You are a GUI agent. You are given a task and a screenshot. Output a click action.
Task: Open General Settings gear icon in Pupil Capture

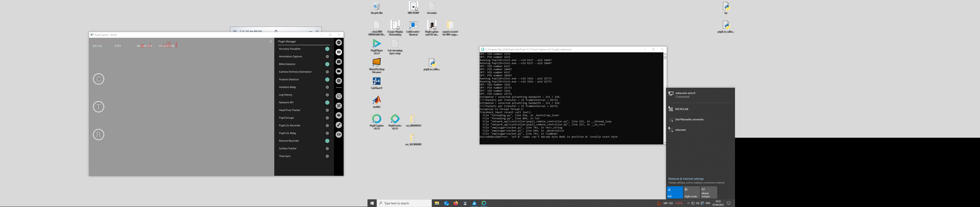(339, 43)
